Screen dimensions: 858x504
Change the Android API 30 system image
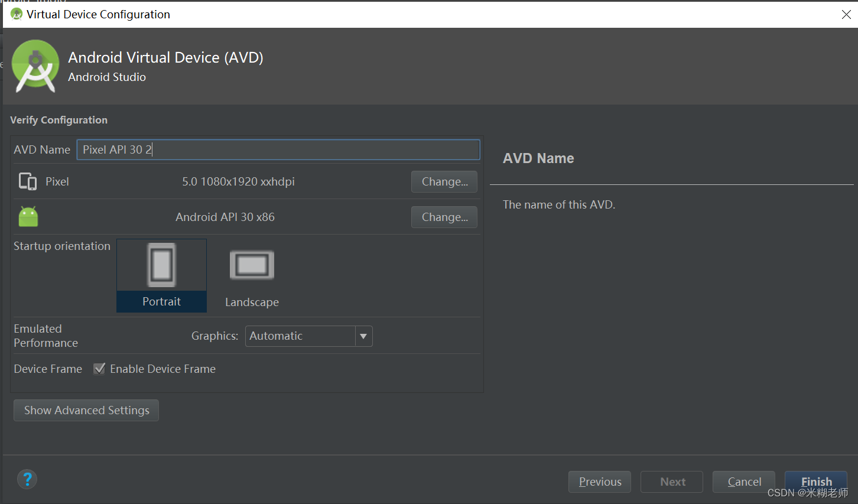[444, 217]
